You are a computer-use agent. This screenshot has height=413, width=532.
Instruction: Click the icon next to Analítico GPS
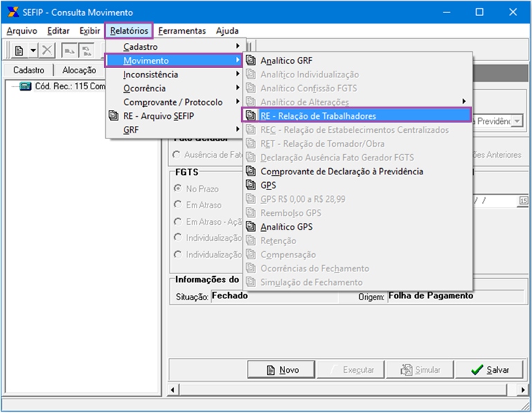pos(251,226)
